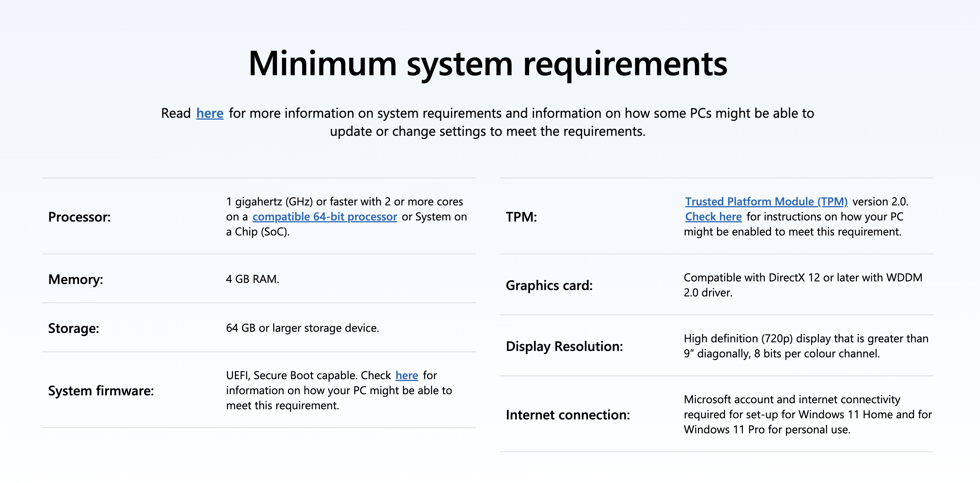Click the Memory label
This screenshot has height=483, width=980.
coord(75,279)
